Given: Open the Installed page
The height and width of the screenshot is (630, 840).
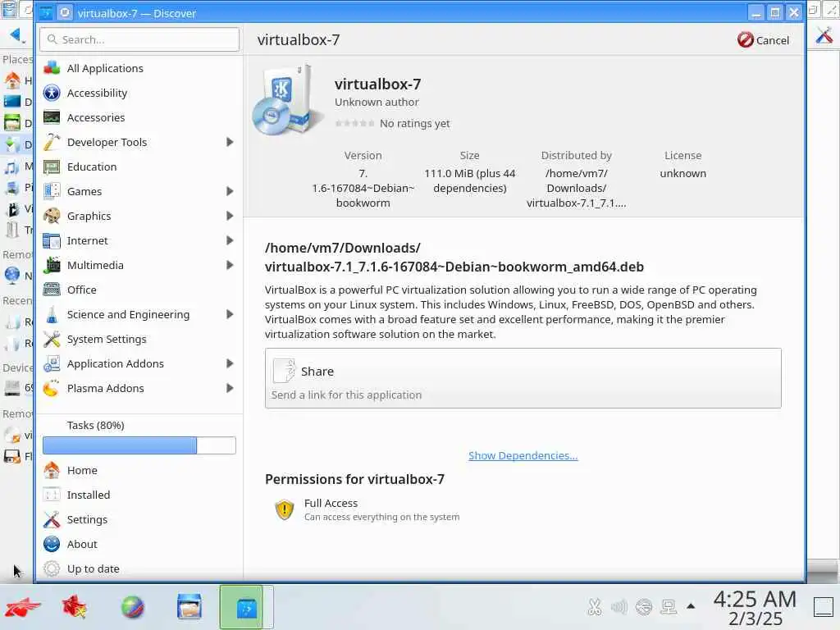Looking at the screenshot, I should pyautogui.click(x=139, y=495).
